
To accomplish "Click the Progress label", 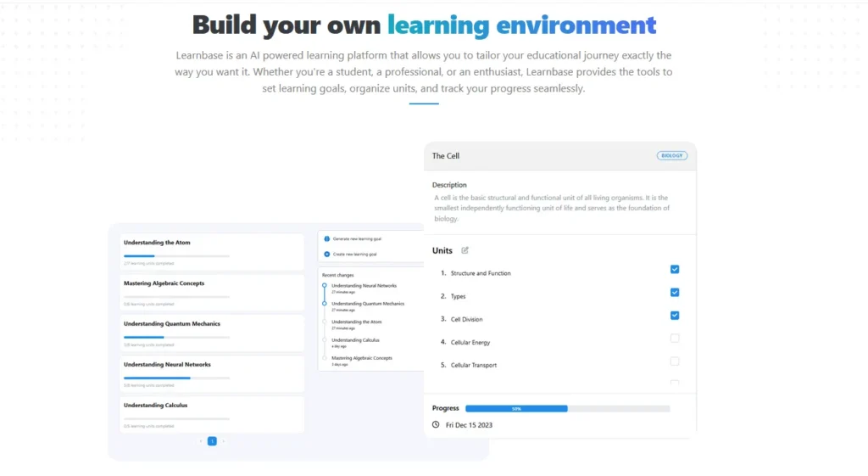I will point(445,408).
